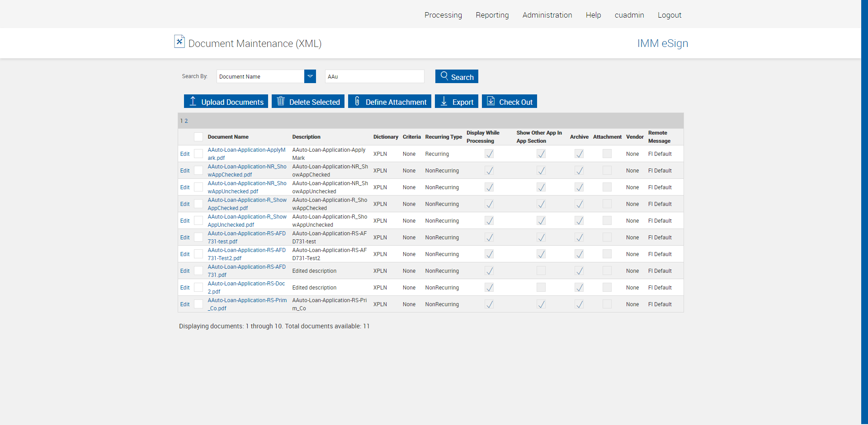
Task: Click the magnifying glass Search icon
Action: point(444,76)
